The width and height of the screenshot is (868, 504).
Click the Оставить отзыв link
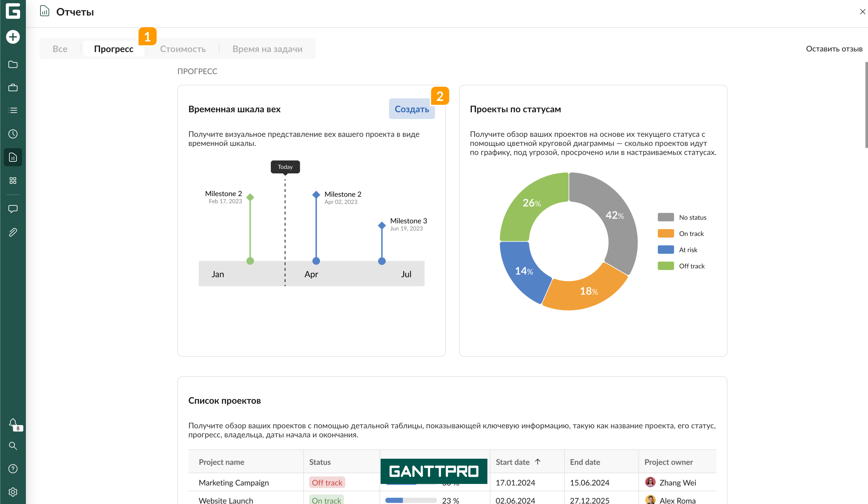tap(834, 49)
